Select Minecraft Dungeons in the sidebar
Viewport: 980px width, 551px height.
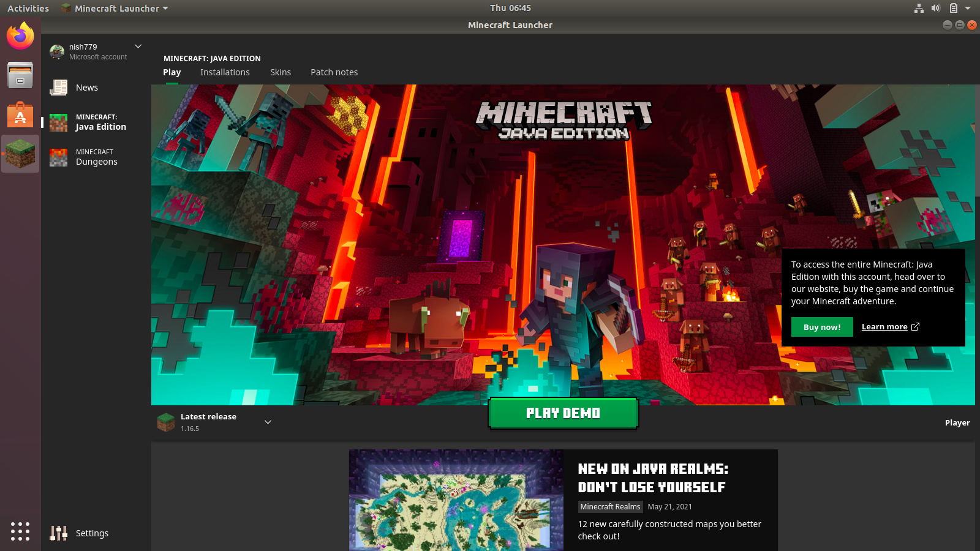[92, 157]
